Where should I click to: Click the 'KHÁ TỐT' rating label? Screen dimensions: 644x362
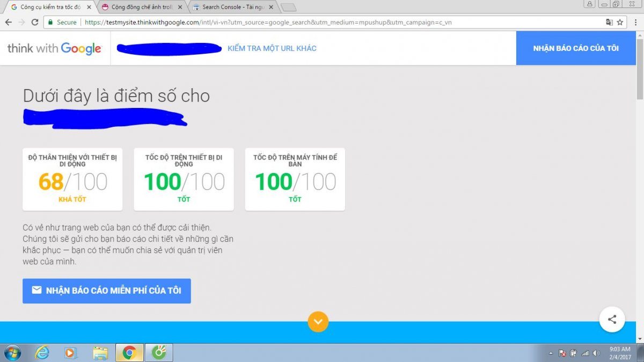click(72, 199)
